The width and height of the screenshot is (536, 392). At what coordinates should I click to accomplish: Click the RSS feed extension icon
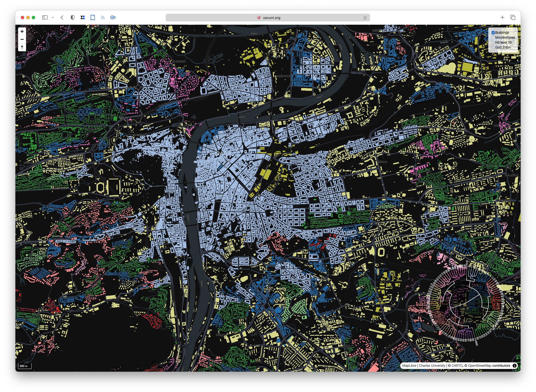pos(103,18)
